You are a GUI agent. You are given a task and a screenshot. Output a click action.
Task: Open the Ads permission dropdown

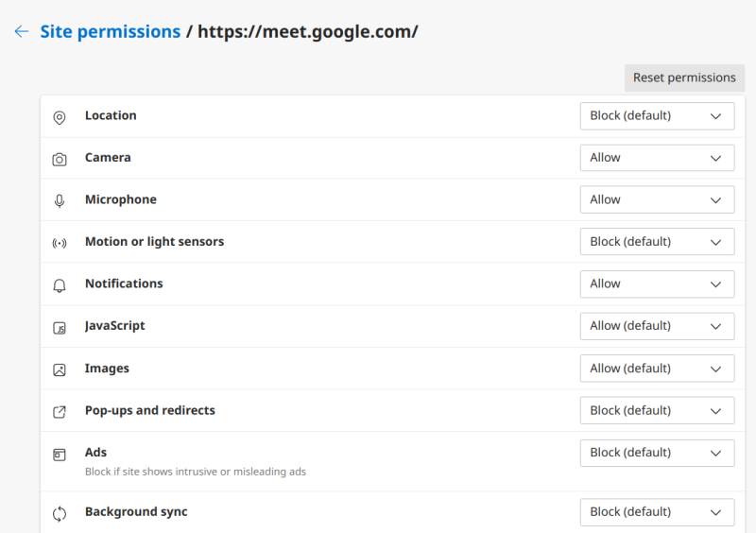[657, 453]
